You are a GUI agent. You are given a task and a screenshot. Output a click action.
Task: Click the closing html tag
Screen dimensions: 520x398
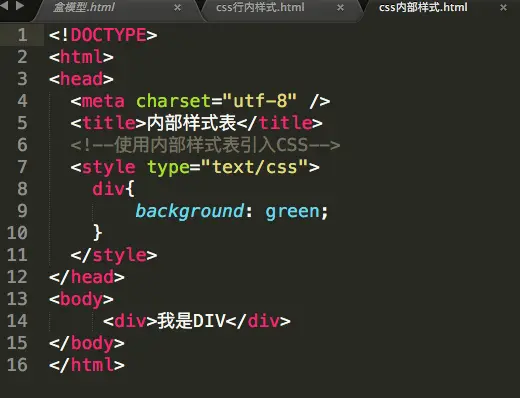pyautogui.click(x=87, y=365)
